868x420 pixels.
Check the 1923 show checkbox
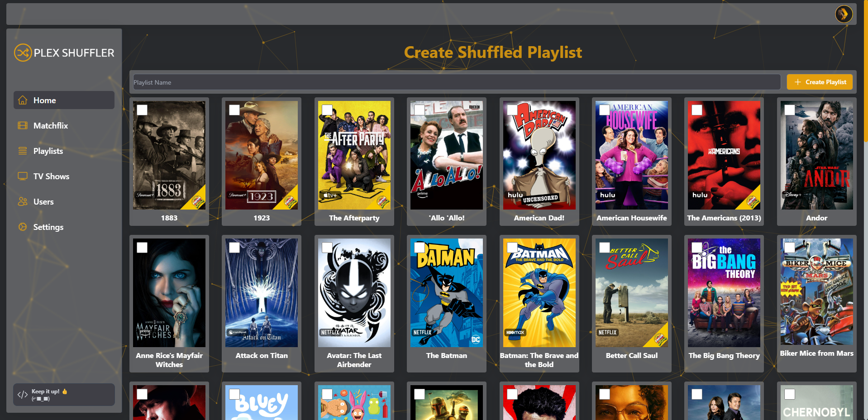click(x=234, y=110)
